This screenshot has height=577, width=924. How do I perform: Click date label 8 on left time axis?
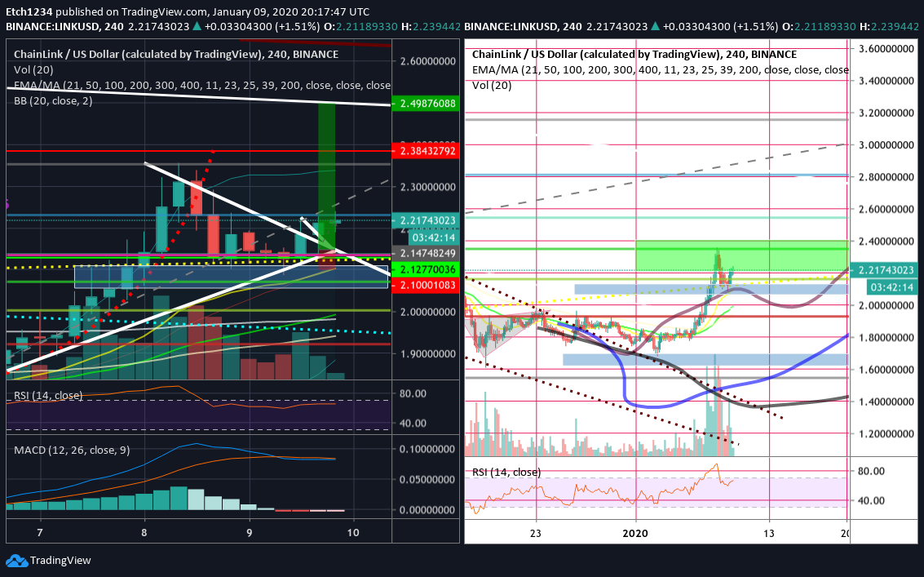click(x=144, y=532)
